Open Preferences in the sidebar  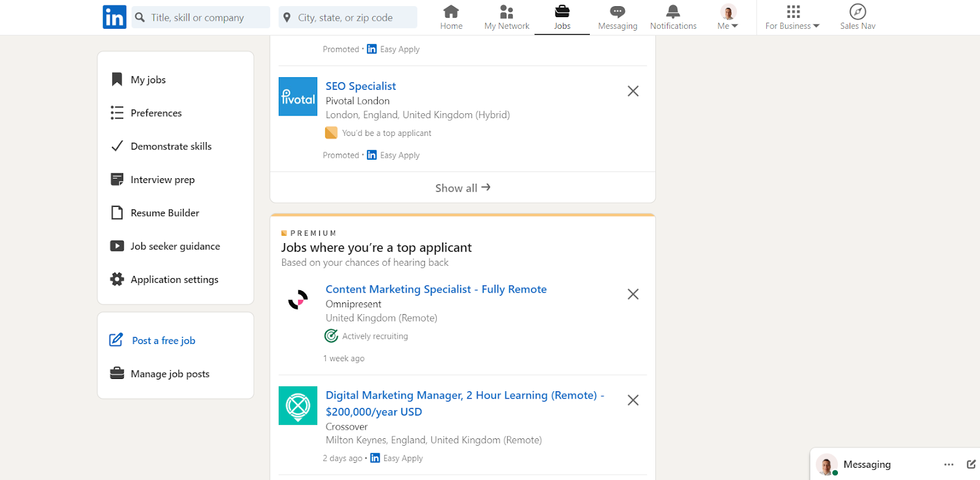coord(156,113)
